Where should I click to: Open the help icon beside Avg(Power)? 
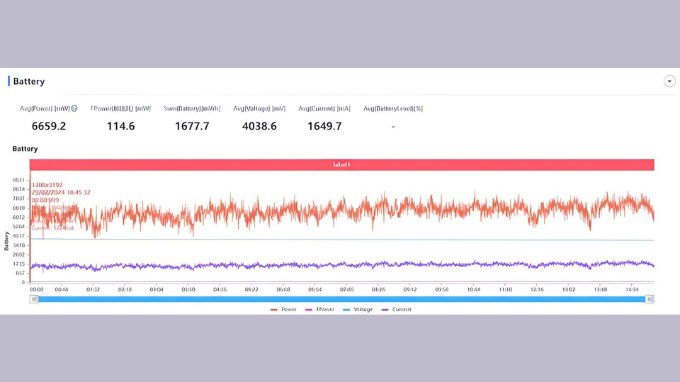pyautogui.click(x=74, y=108)
